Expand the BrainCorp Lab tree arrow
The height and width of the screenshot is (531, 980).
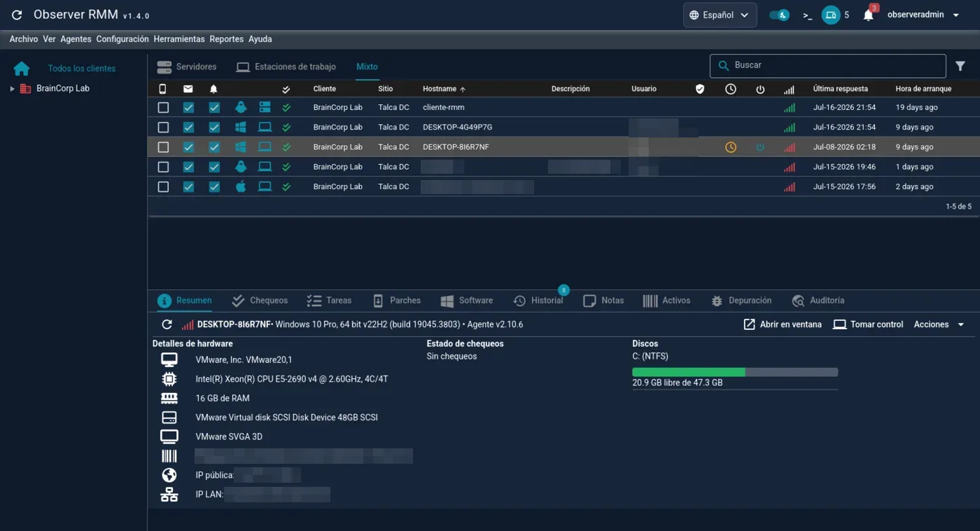13,89
